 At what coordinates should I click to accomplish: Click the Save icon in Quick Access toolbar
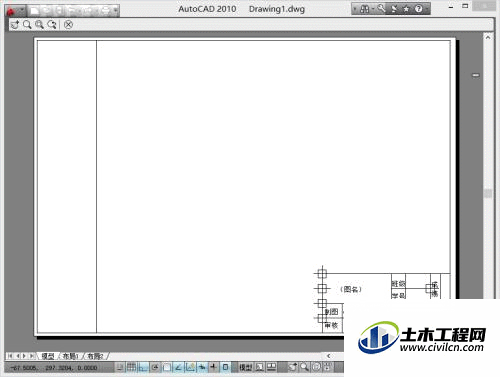pos(59,11)
